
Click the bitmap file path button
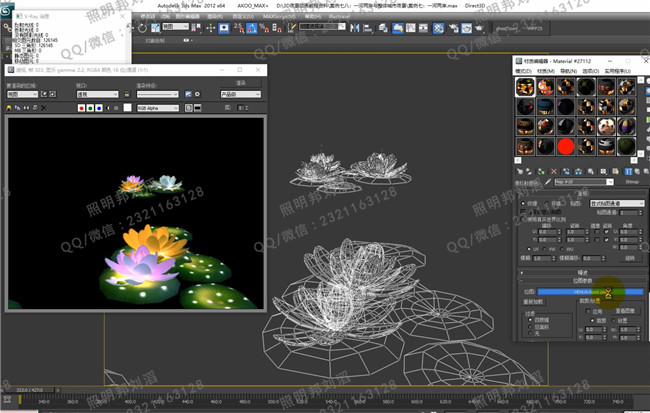click(590, 292)
